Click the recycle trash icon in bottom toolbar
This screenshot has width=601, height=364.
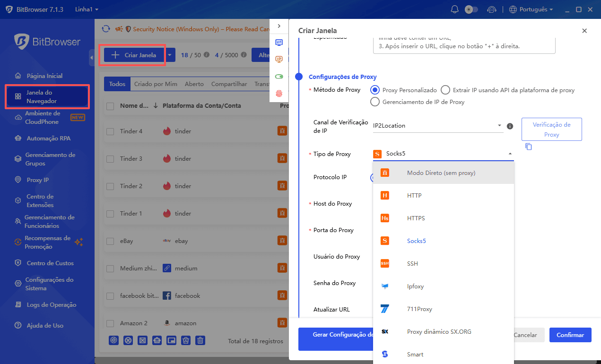tap(186, 340)
